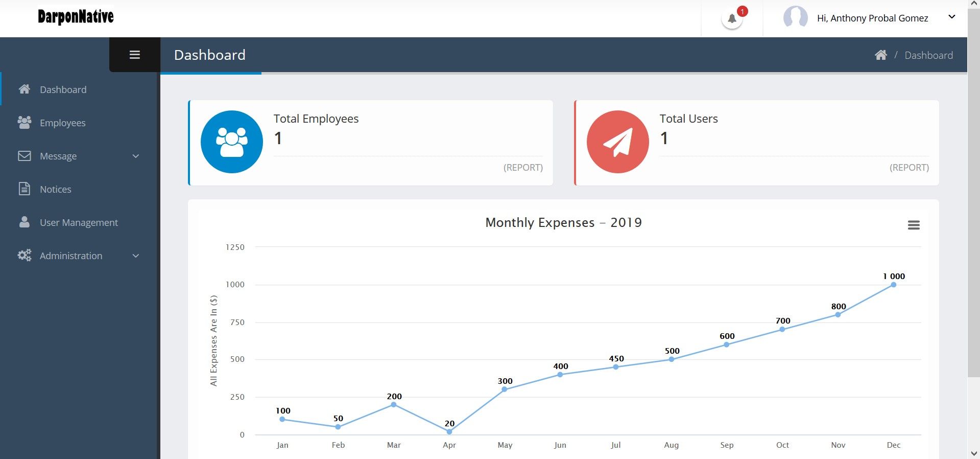980x459 pixels.
Task: Click the user avatar picture
Action: click(x=795, y=18)
